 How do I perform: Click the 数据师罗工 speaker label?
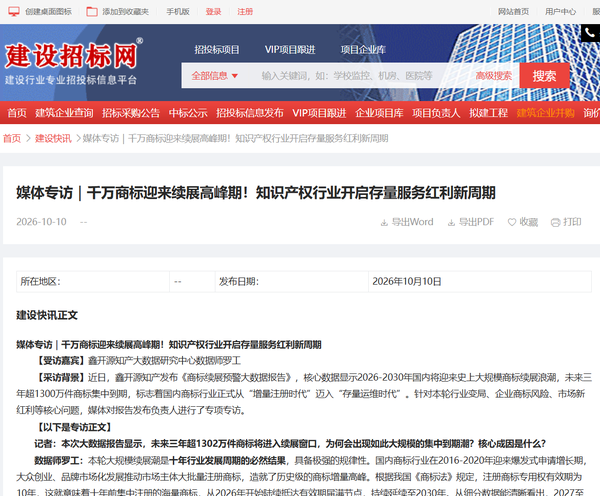click(61, 460)
